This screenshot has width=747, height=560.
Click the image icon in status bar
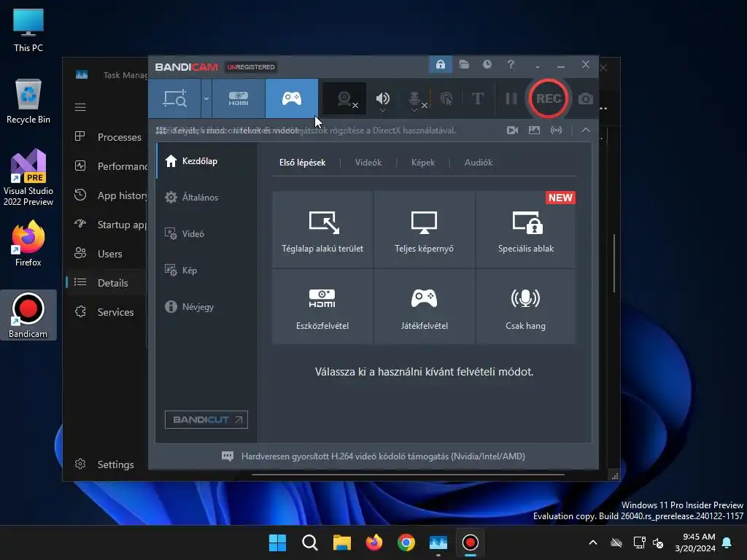point(534,130)
